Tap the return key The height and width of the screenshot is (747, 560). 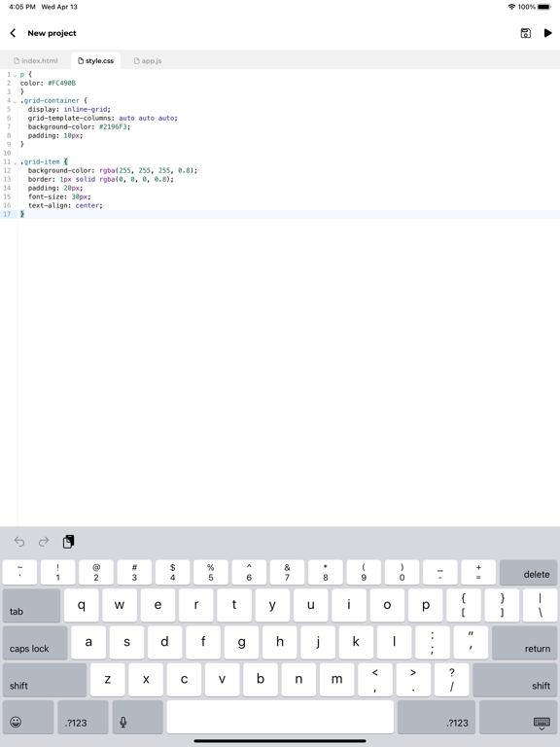click(524, 643)
